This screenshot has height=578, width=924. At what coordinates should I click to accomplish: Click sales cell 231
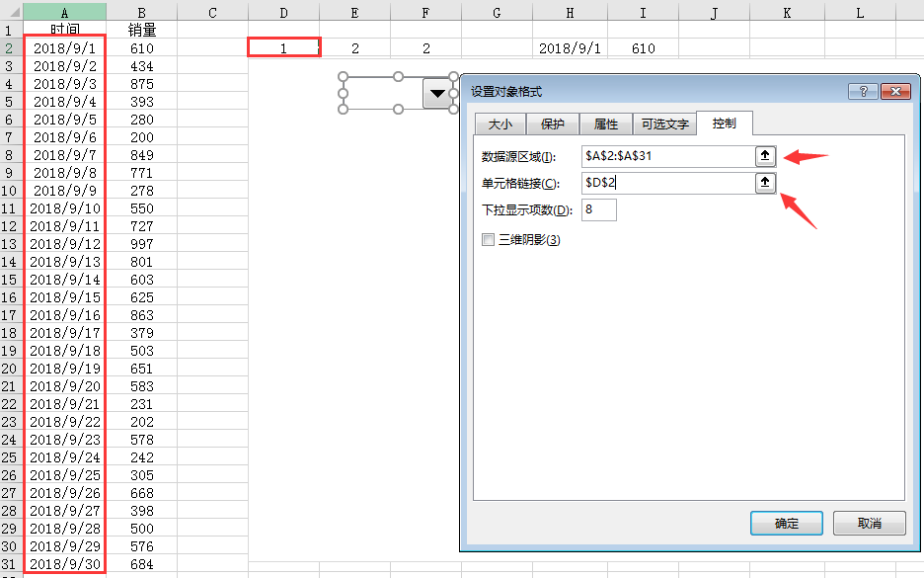pyautogui.click(x=141, y=404)
